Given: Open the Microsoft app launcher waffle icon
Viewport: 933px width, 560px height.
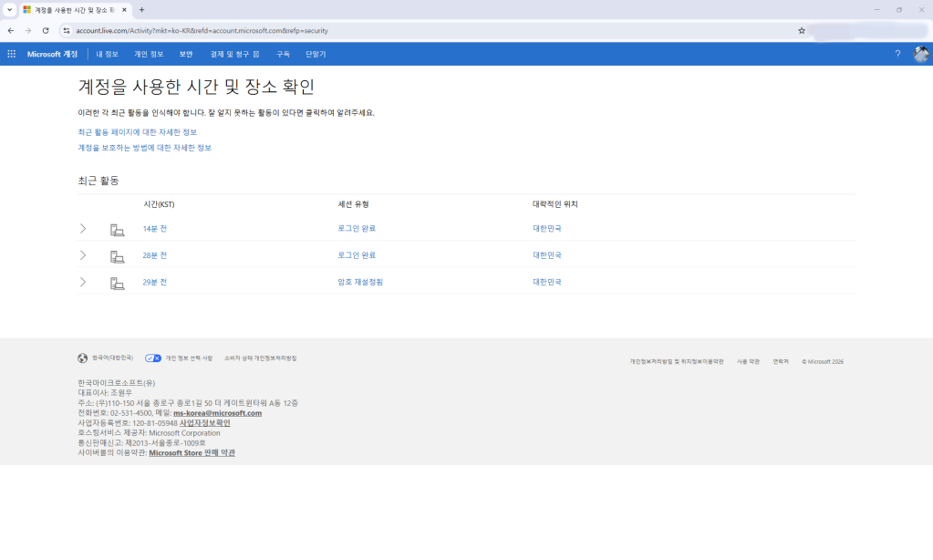Looking at the screenshot, I should [11, 54].
